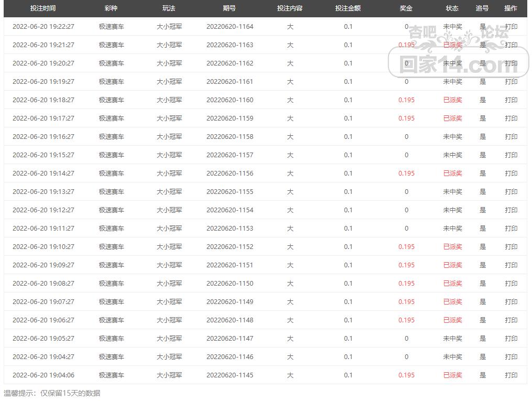
Task: Click the 彩种 column header
Action: pos(111,8)
